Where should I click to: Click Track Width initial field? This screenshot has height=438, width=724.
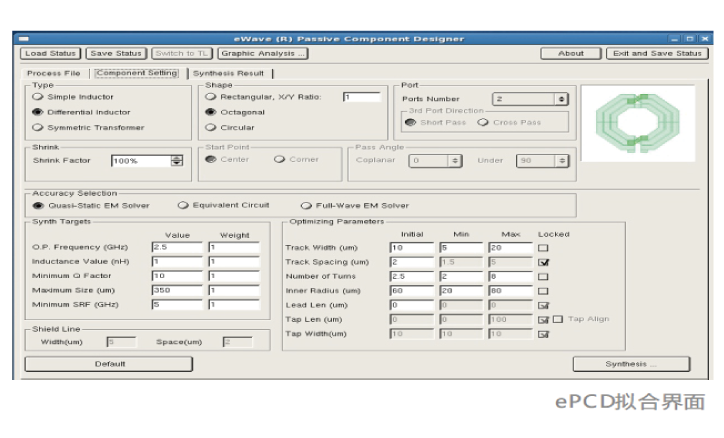(412, 248)
